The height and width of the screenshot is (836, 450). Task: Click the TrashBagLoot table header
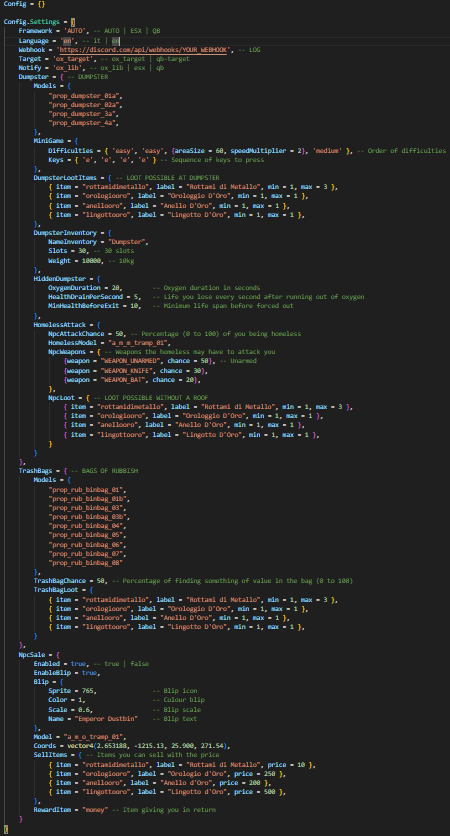[63, 590]
